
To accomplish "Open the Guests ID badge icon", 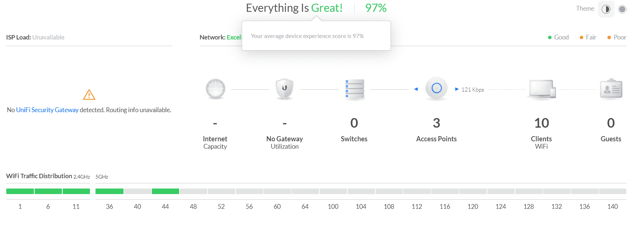I will click(611, 89).
